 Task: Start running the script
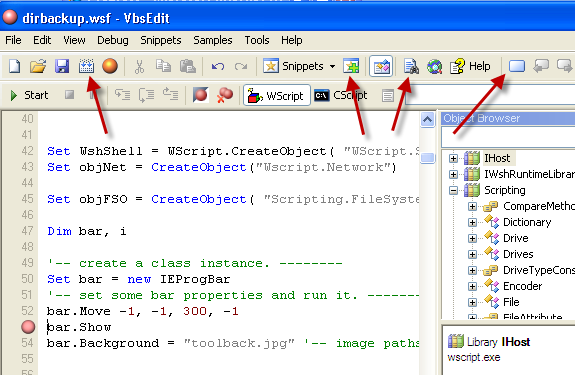pyautogui.click(x=29, y=95)
